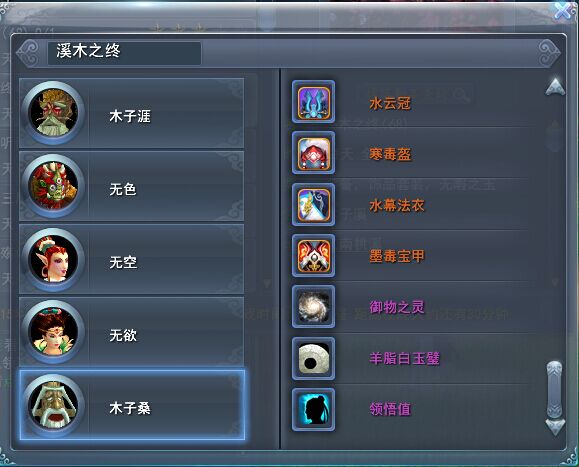Screen dimensions: 579x467
Task: Click the 领悟值 silhouette icon
Action: tap(314, 409)
